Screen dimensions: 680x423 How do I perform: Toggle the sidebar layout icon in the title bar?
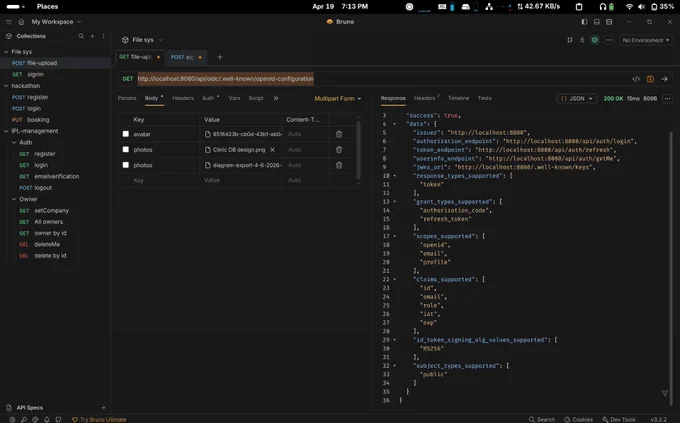pos(584,22)
